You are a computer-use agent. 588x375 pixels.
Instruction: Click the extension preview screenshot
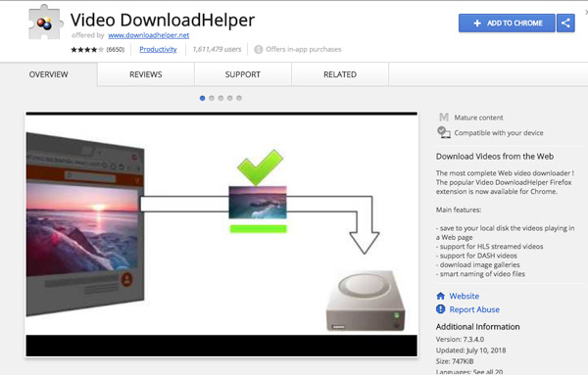click(221, 234)
